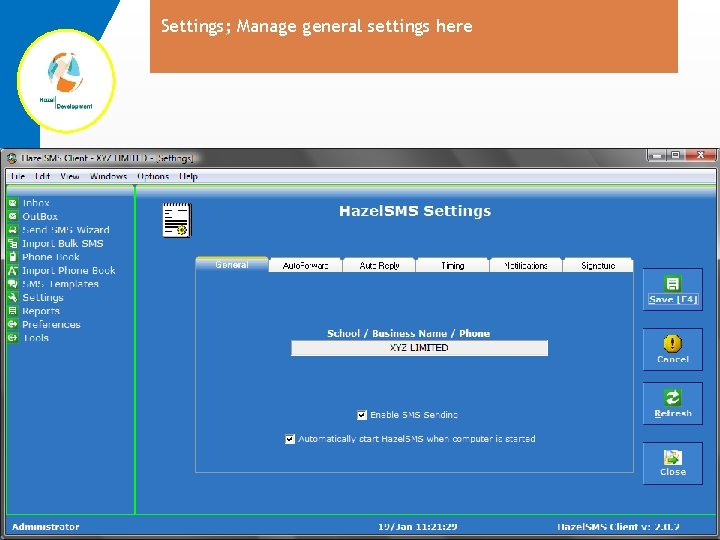The height and width of the screenshot is (540, 720).
Task: Open the OutBox label
Action: coord(40,216)
